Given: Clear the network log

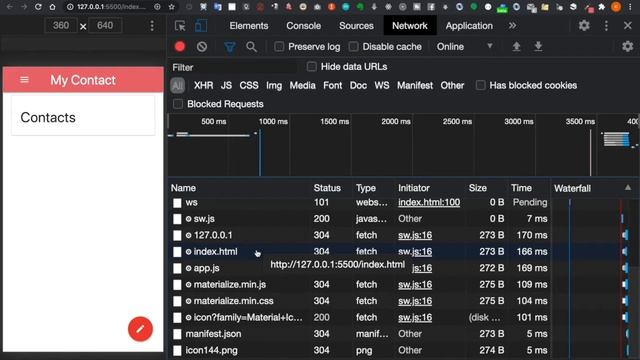Looking at the screenshot, I should pyautogui.click(x=202, y=47).
